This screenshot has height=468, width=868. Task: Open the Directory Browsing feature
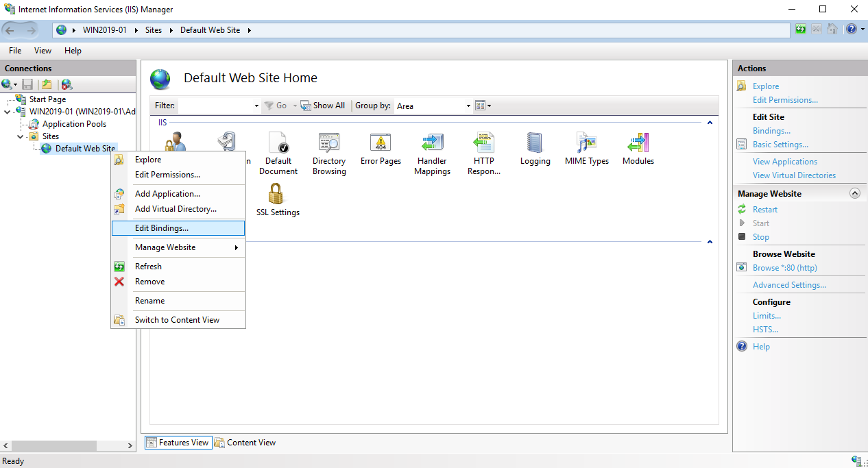tap(329, 143)
